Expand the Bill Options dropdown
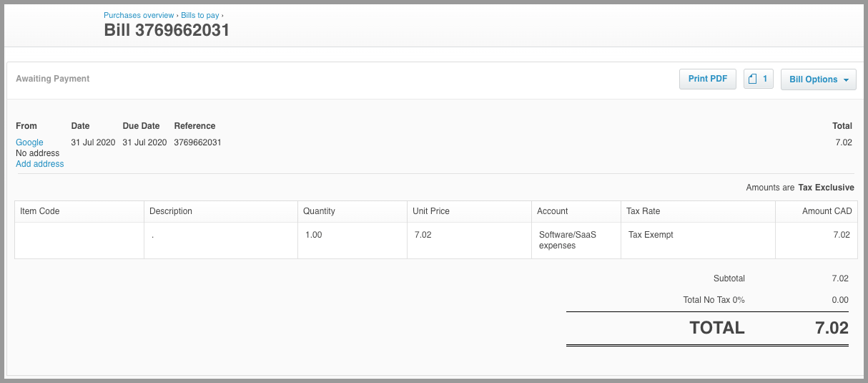Viewport: 868px width, 383px height. coord(818,79)
